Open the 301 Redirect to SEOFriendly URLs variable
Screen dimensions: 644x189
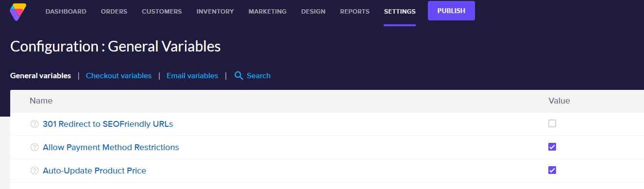tap(108, 124)
